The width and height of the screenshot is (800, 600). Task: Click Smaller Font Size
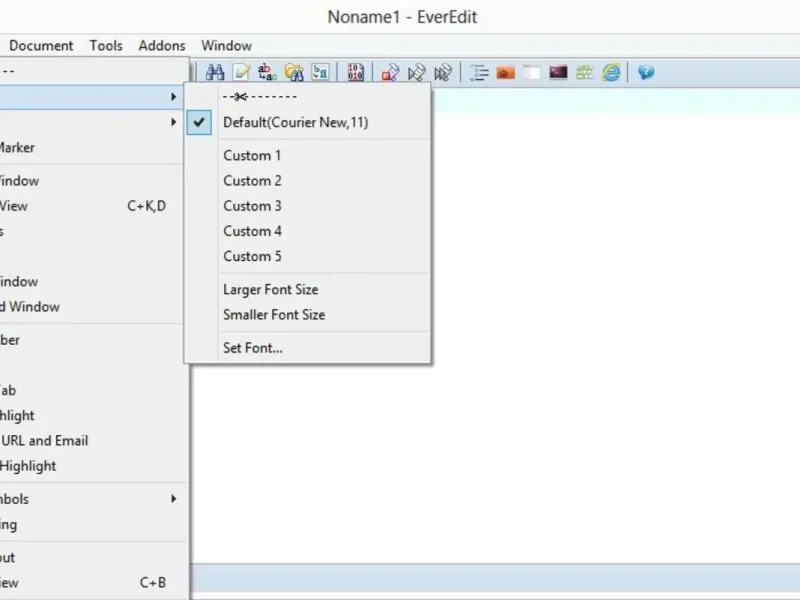308,315
